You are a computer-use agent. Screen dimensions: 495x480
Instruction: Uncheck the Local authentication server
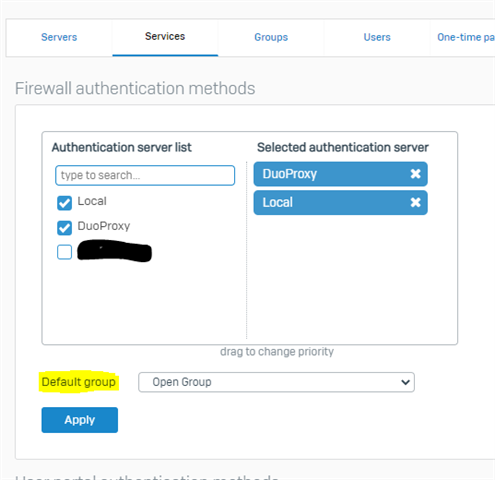(x=64, y=203)
